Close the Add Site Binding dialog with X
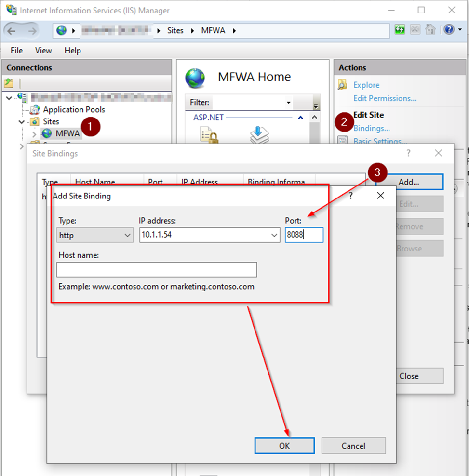This screenshot has height=476, width=469. pyautogui.click(x=381, y=196)
